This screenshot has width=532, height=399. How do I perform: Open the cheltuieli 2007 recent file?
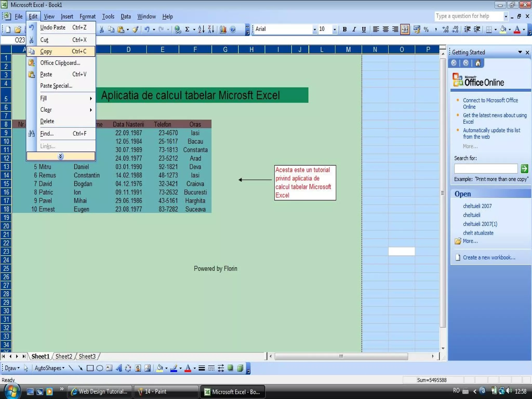point(477,206)
